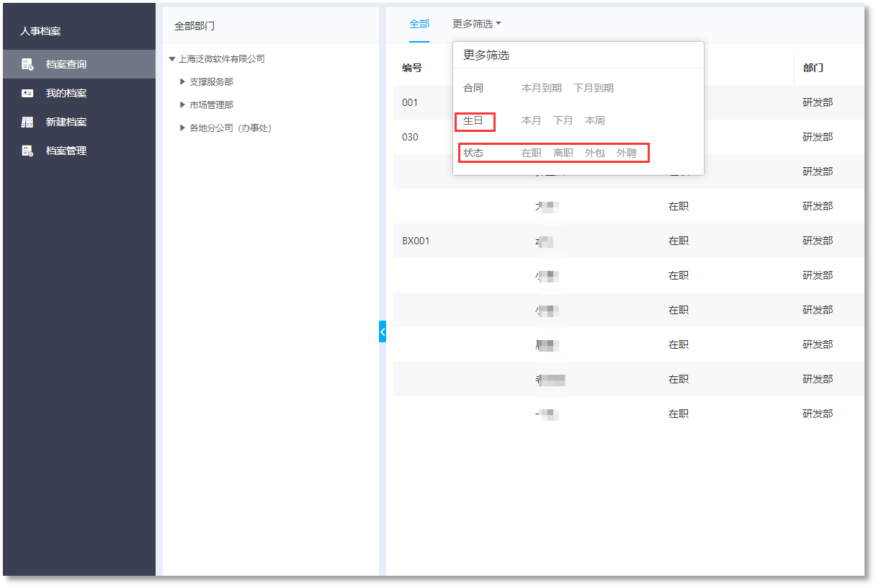Select the 支撑服务部 department
Image resolution: width=876 pixels, height=588 pixels.
[211, 82]
